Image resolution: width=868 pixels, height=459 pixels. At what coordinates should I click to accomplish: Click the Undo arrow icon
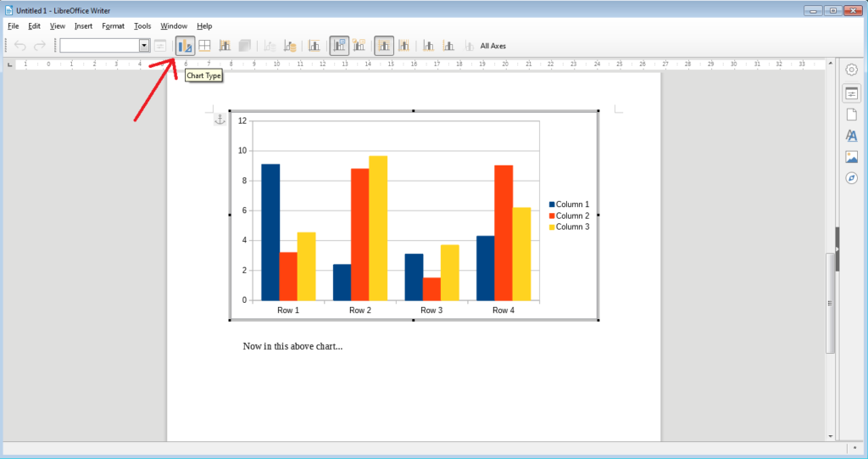coord(20,46)
